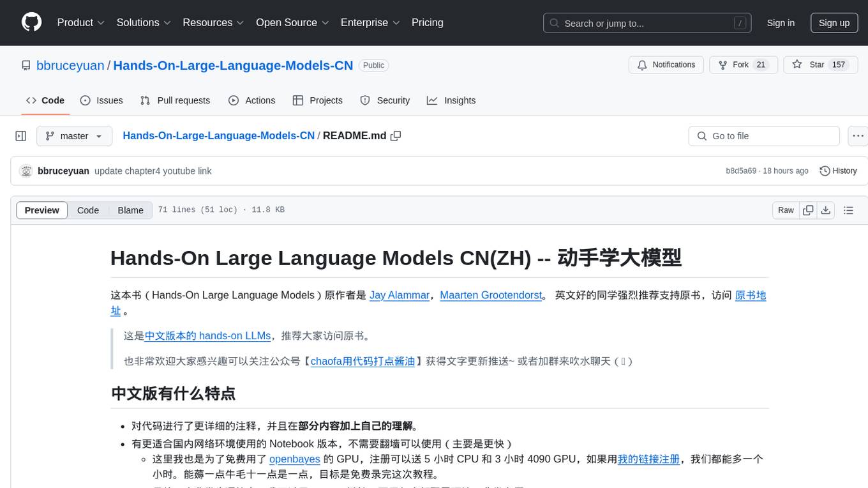Download the raw file

tap(825, 210)
